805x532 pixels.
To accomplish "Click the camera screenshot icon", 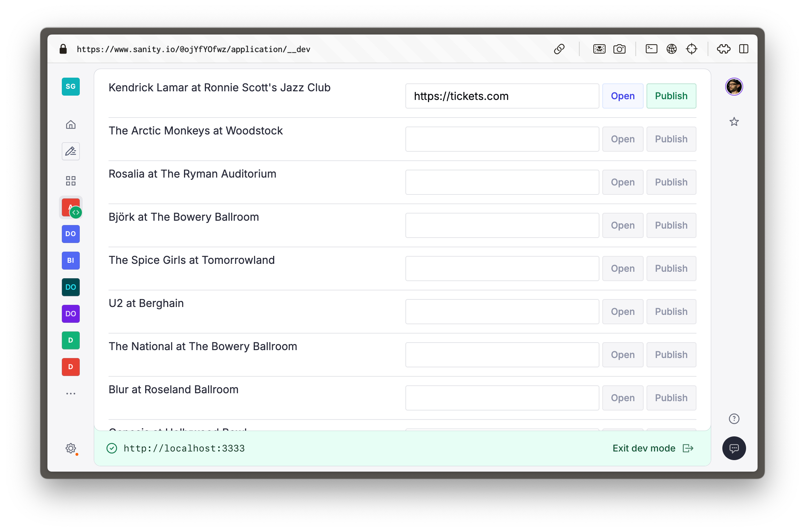I will click(x=619, y=49).
